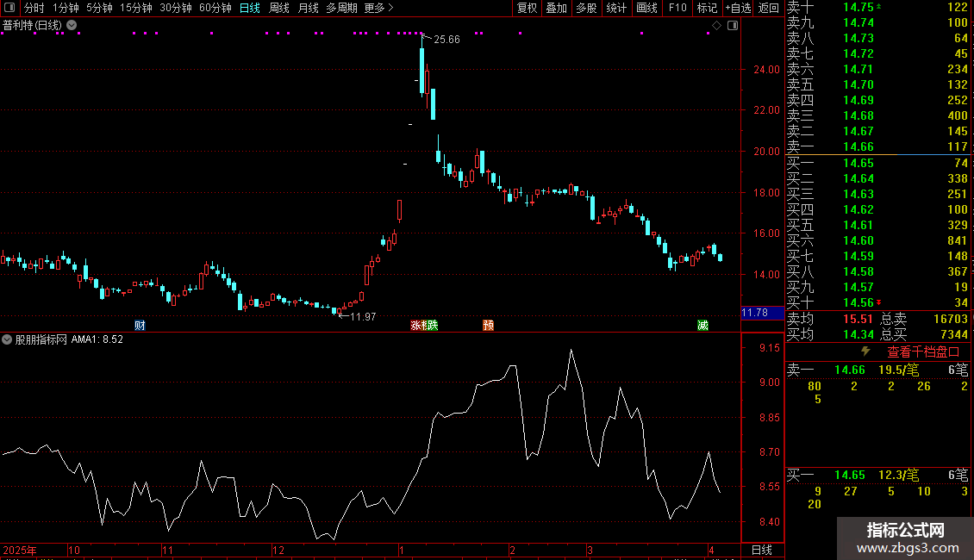This screenshot has width=974, height=560.
Task: Click the red 涨 marker on the chart
Action: (x=415, y=326)
